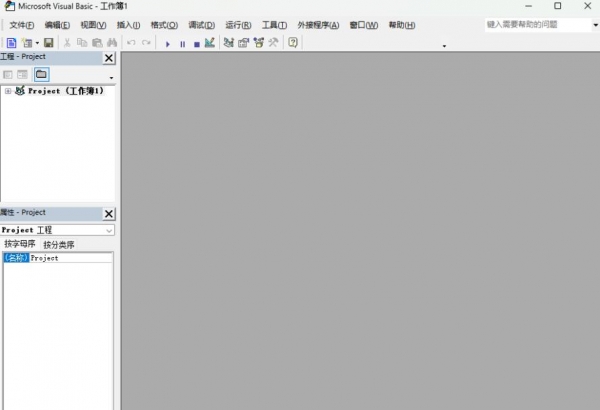Open the 运行(R) menu
Image resolution: width=600 pixels, height=410 pixels.
(x=238, y=25)
